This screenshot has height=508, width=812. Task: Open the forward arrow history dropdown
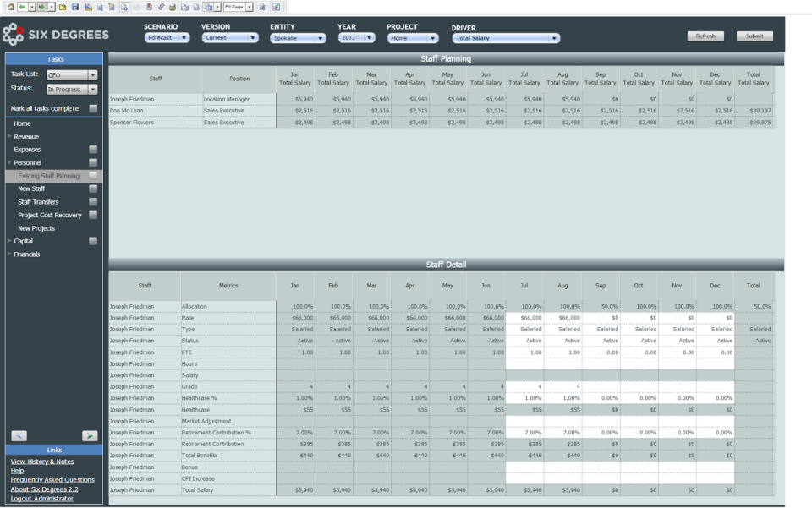(x=52, y=8)
